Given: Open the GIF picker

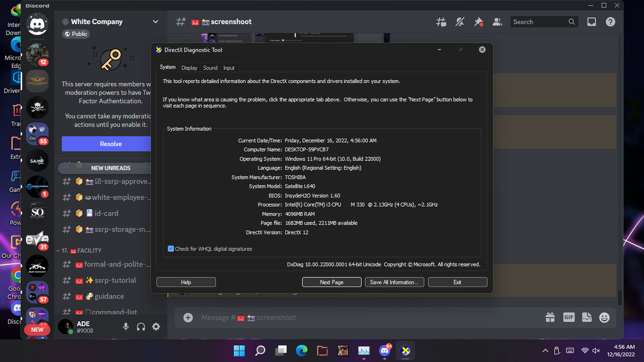Looking at the screenshot, I should click(569, 317).
